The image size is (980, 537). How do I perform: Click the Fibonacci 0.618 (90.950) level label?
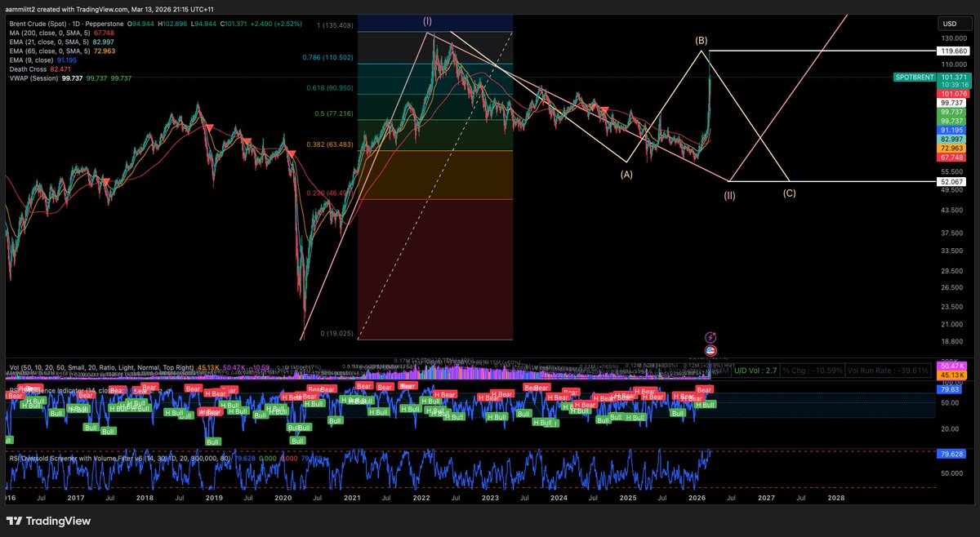330,87
